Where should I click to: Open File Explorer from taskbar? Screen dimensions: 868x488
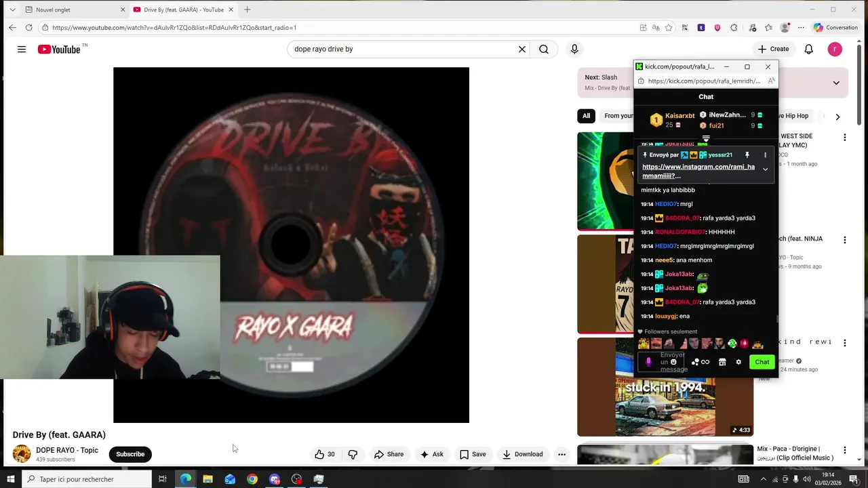[208, 479]
